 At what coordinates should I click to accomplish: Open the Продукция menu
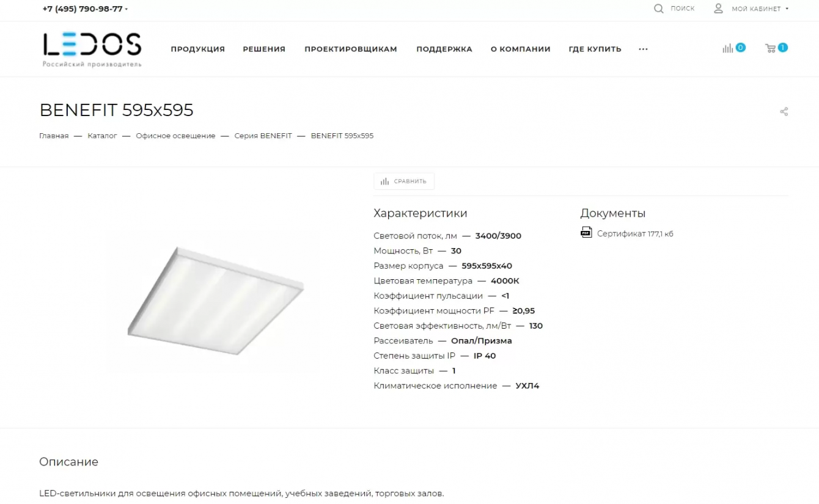click(x=197, y=49)
